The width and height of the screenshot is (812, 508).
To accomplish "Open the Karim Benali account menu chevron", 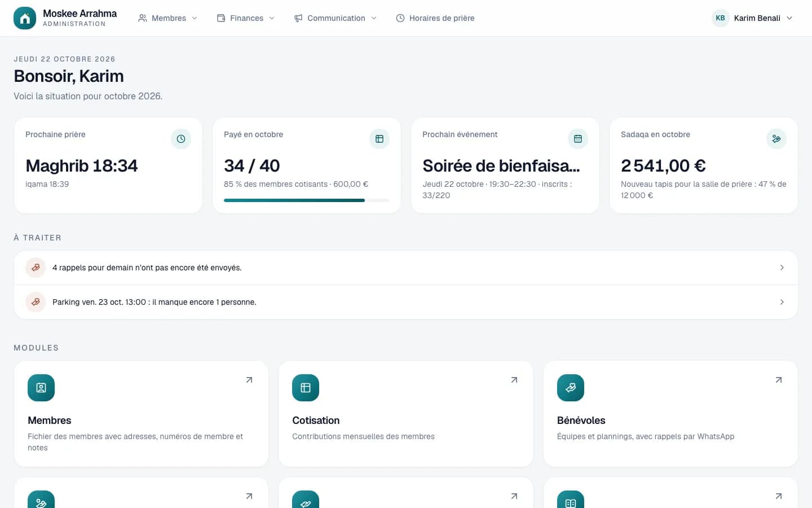I will coord(789,18).
